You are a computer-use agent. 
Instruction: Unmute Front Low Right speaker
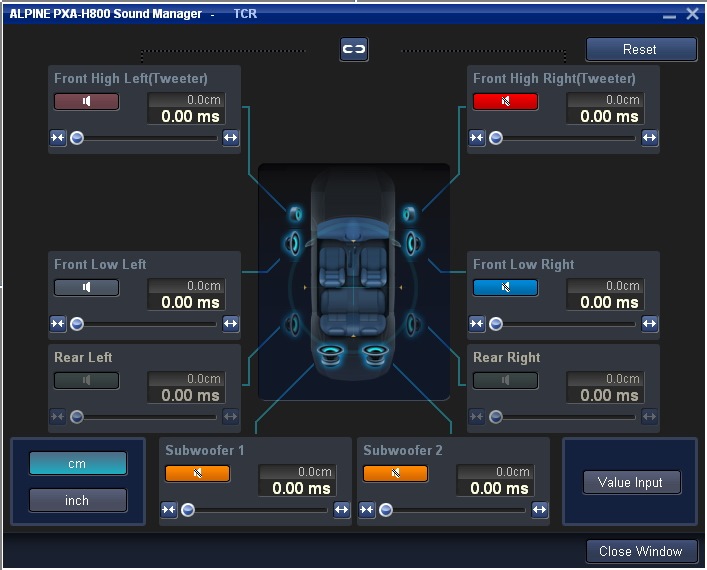pyautogui.click(x=505, y=287)
